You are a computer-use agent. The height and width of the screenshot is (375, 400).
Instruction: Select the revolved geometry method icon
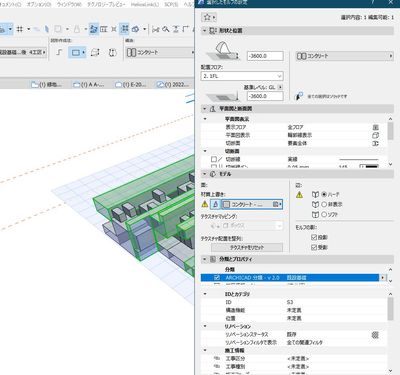pyautogui.click(x=112, y=52)
